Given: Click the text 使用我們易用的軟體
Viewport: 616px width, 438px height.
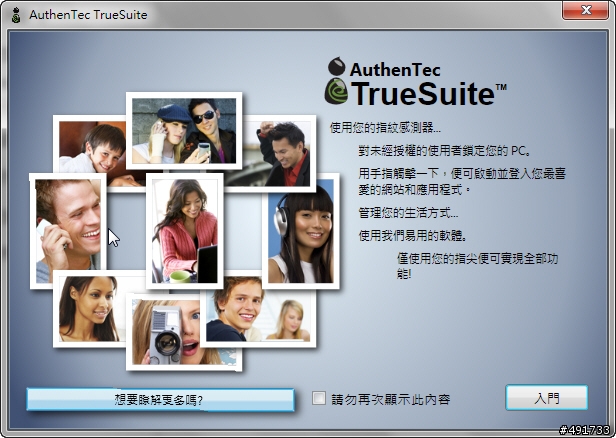Looking at the screenshot, I should [411, 236].
